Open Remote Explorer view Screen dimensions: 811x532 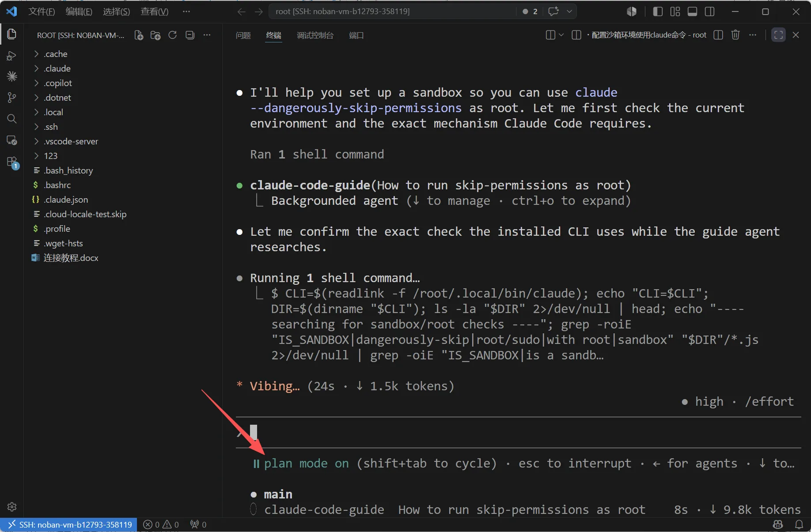[12, 140]
